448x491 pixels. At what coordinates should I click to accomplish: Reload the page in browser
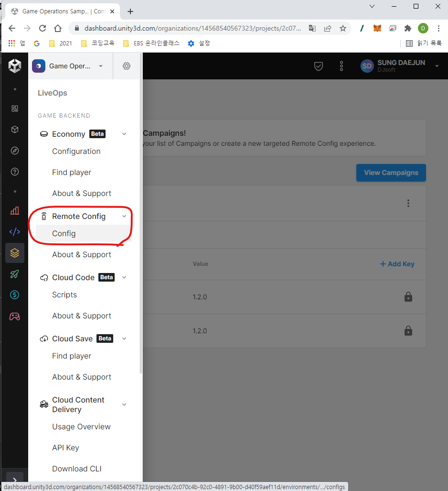(x=43, y=28)
